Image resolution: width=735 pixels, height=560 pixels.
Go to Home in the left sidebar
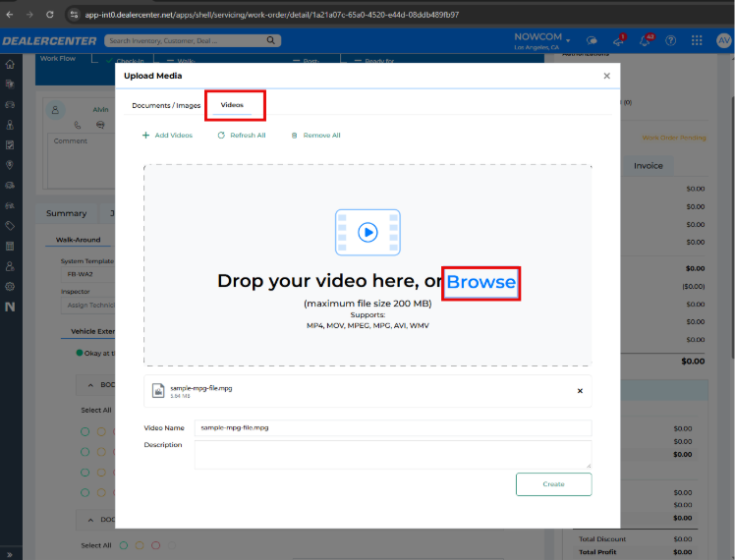(10, 64)
